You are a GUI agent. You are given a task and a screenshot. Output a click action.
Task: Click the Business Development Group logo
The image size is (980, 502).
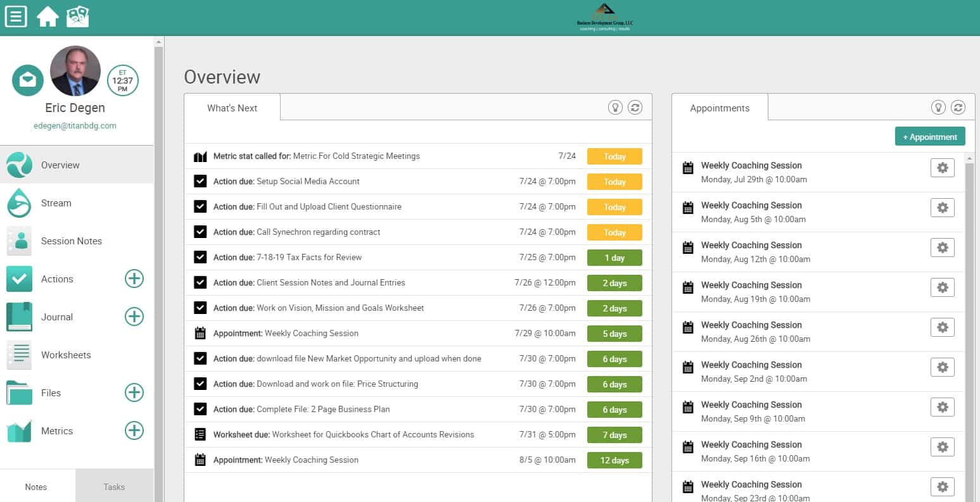tap(604, 17)
